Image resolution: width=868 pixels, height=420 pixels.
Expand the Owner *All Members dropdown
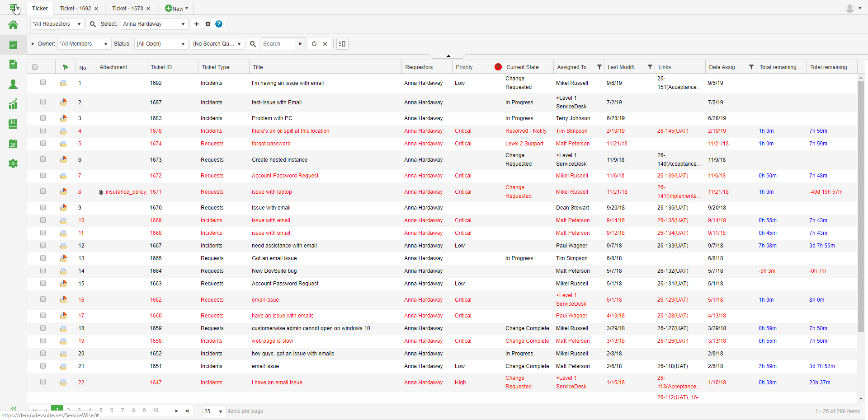point(84,43)
